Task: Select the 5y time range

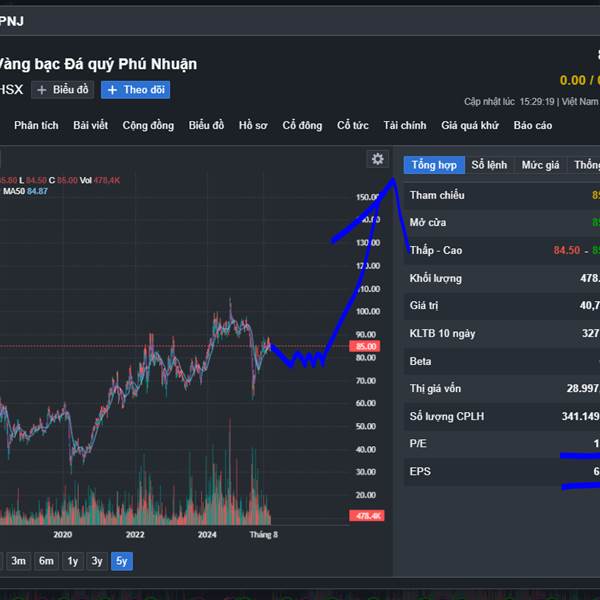Action: coord(121,561)
